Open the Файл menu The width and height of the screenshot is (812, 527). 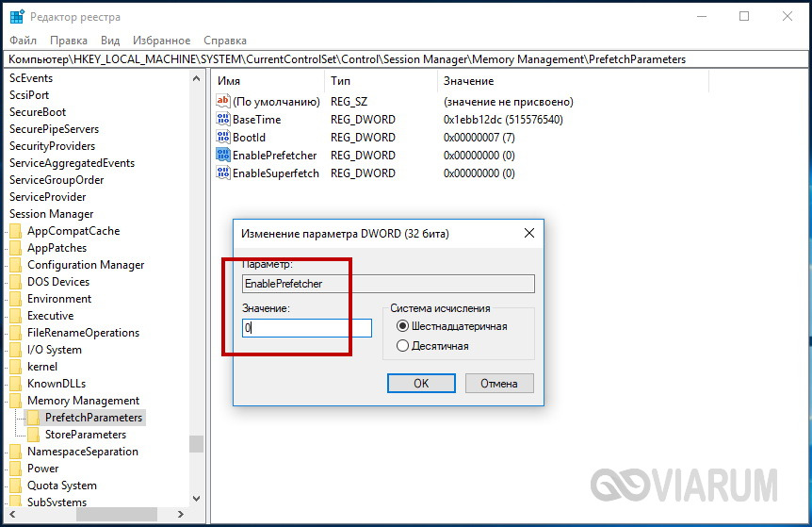pos(24,41)
